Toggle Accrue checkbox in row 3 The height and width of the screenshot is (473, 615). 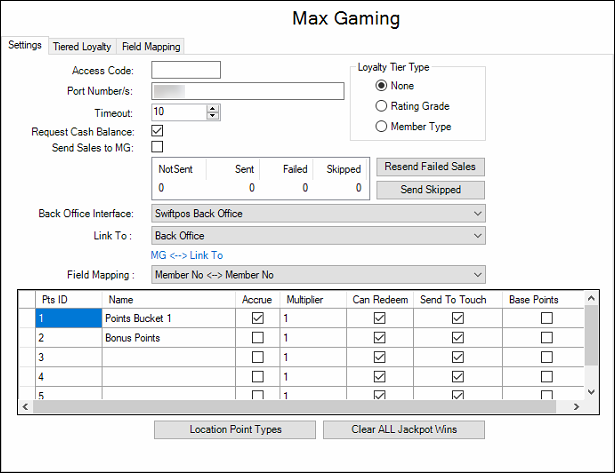tap(258, 357)
